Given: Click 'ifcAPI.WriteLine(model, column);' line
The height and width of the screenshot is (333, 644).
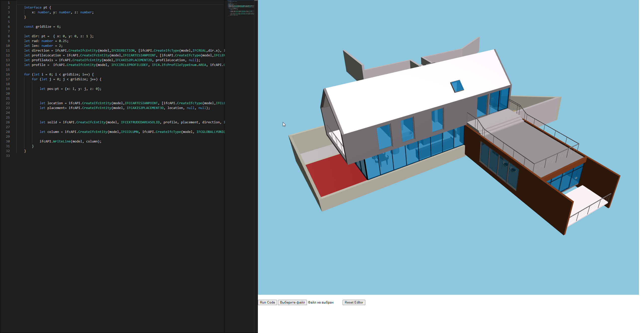Looking at the screenshot, I should [x=70, y=141].
